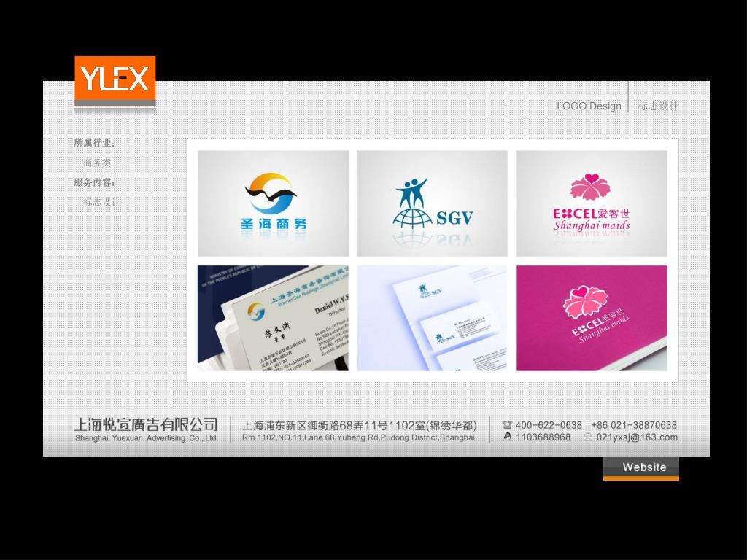Open the Website button
Screen dimensions: 747x560
point(641,469)
